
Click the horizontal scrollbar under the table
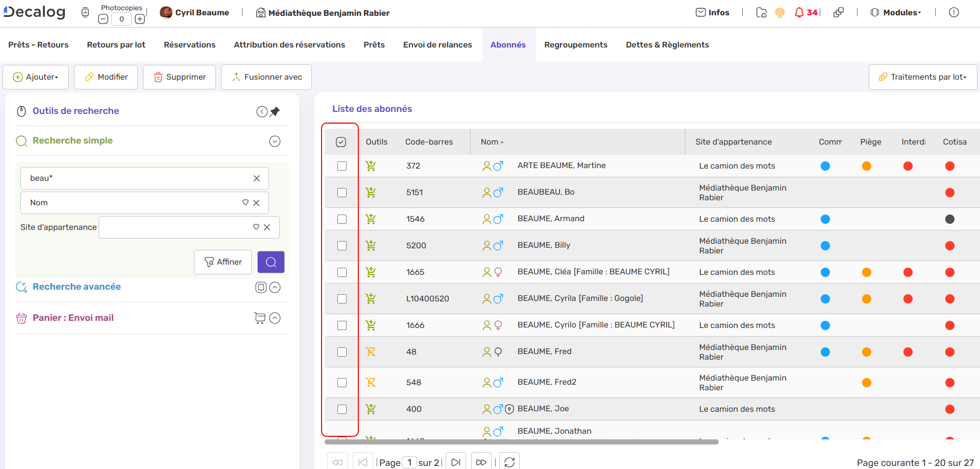pyautogui.click(x=521, y=442)
